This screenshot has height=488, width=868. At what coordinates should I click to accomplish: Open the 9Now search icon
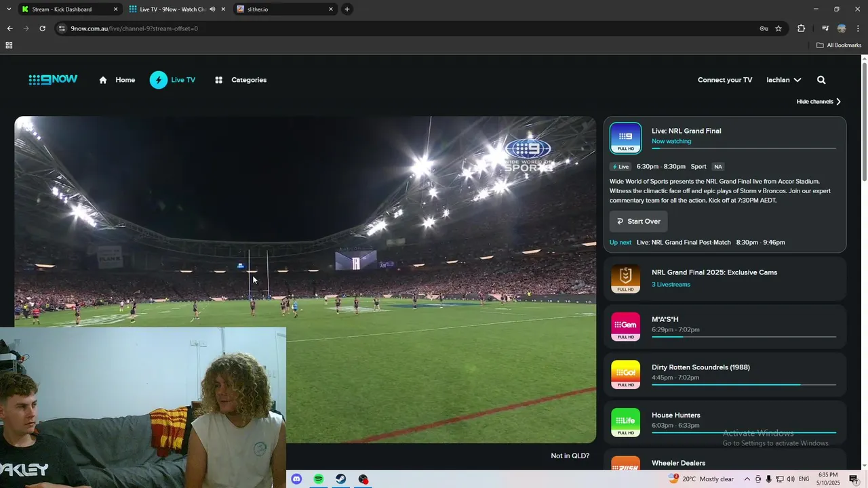click(821, 80)
